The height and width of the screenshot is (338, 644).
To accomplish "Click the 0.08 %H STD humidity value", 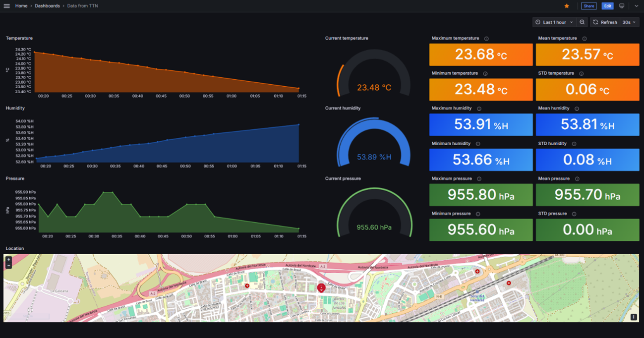I will tap(587, 160).
